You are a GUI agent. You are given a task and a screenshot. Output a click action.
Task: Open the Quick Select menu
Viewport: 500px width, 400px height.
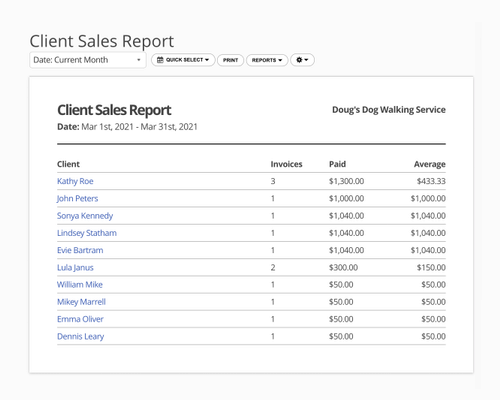(x=183, y=60)
